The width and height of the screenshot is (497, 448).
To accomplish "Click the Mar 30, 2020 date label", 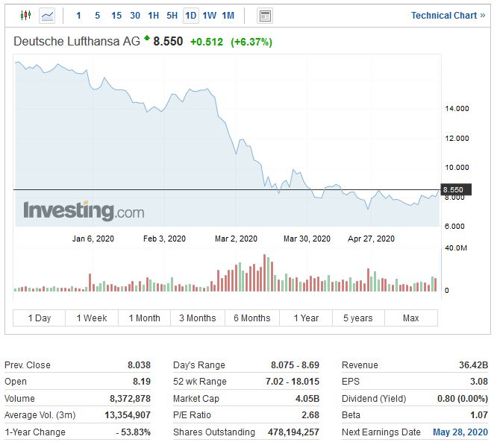I will click(307, 239).
